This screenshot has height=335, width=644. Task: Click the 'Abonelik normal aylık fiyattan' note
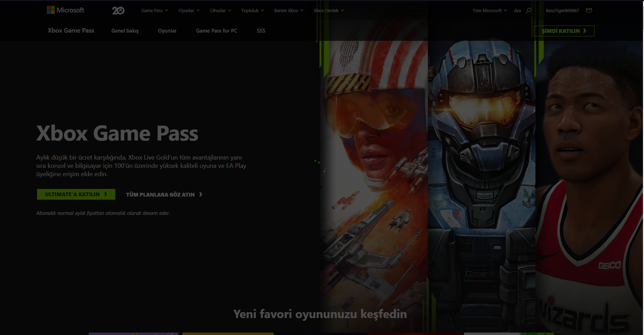[103, 213]
